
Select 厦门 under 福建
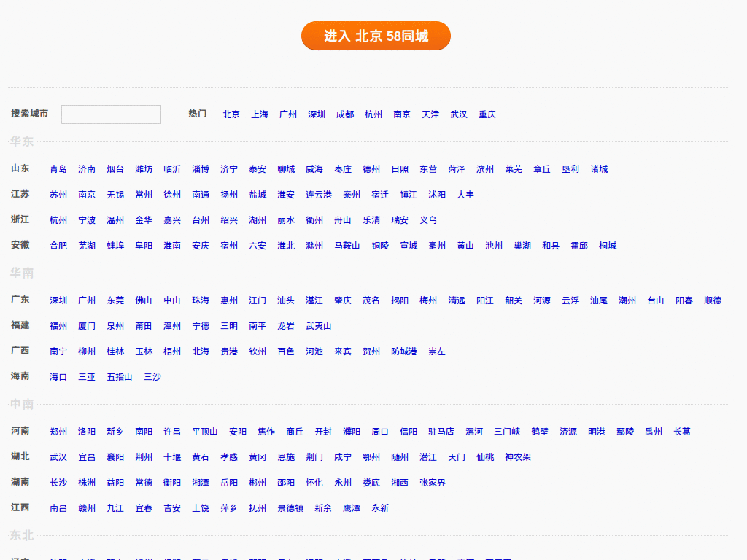[87, 326]
